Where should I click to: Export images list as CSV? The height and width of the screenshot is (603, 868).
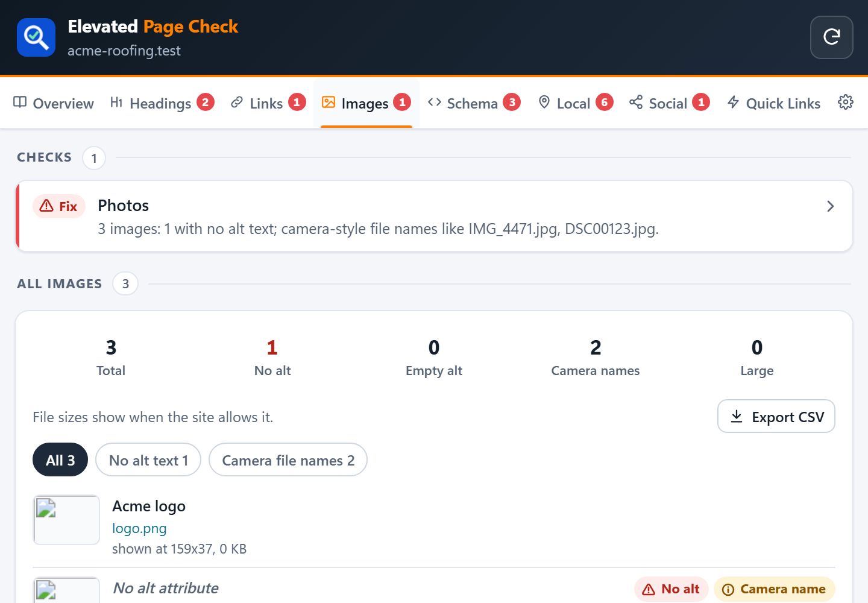point(776,416)
